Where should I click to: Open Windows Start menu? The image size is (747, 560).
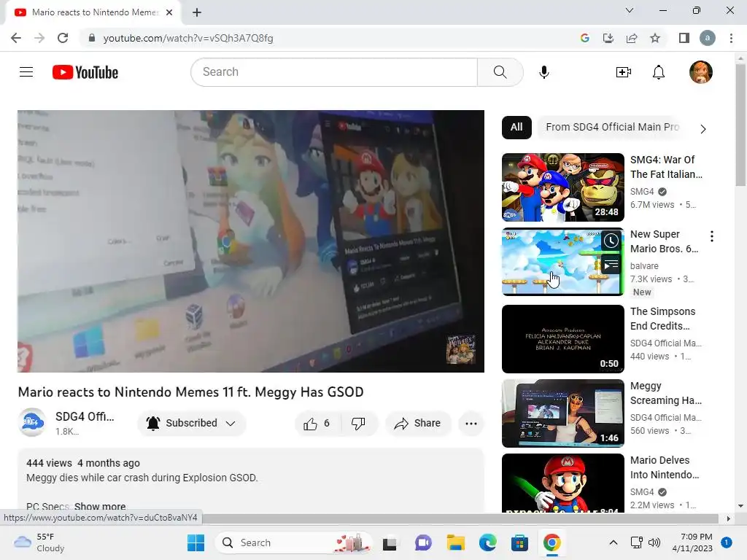point(196,542)
